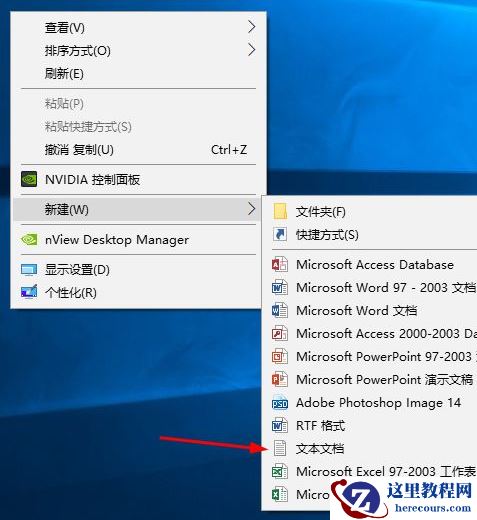Create Microsoft Word 97 - 2003 文档
Viewport: 477px width, 520px height.
pyautogui.click(x=370, y=288)
